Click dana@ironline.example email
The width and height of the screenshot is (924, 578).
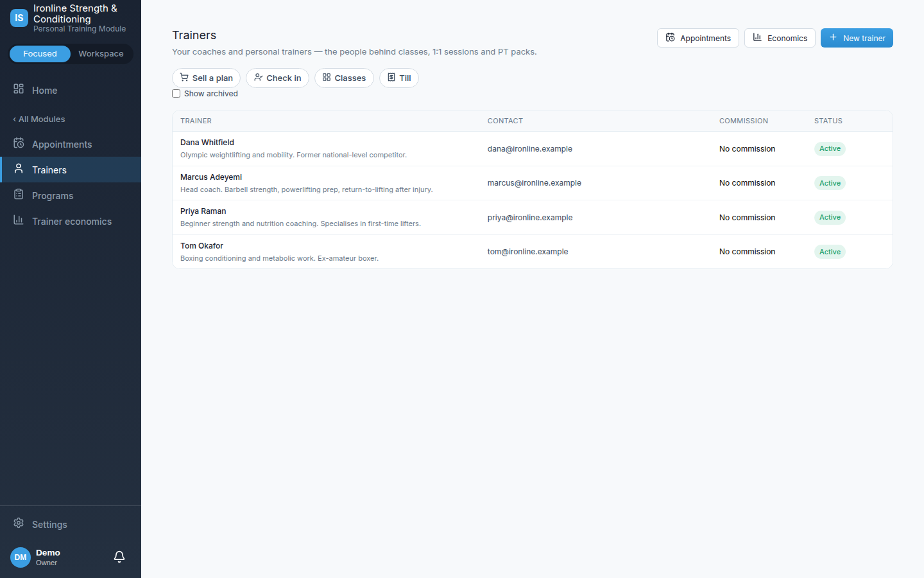pyautogui.click(x=530, y=149)
